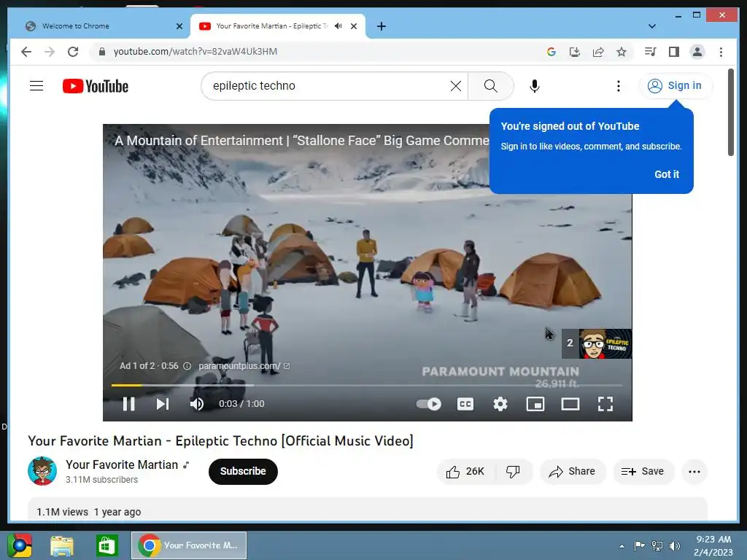Skip to the next video
The width and height of the screenshot is (747, 560).
click(x=163, y=404)
